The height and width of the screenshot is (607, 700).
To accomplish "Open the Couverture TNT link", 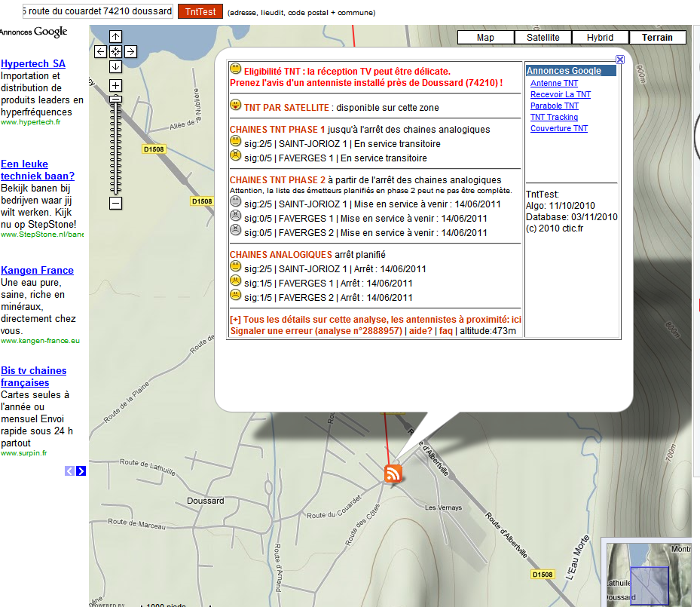I will (559, 129).
